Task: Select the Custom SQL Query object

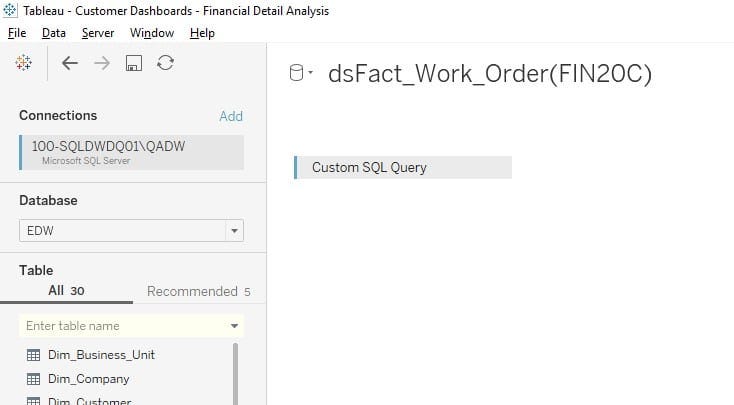Action: pyautogui.click(x=403, y=168)
